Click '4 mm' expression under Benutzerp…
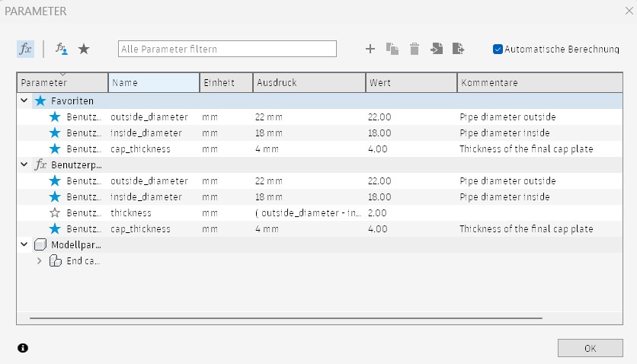The height and width of the screenshot is (364, 637). point(267,229)
